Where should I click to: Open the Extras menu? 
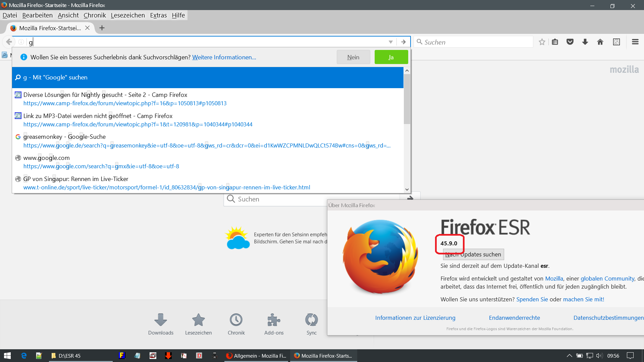pos(158,15)
